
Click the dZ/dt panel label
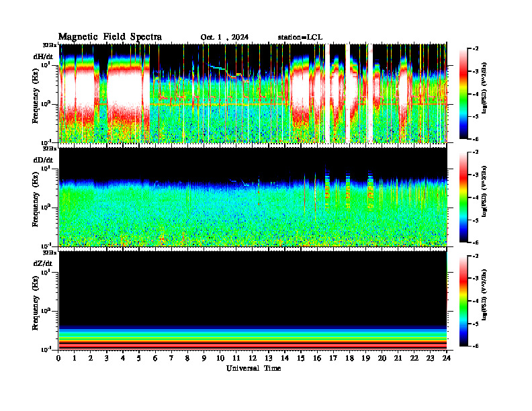(x=43, y=263)
